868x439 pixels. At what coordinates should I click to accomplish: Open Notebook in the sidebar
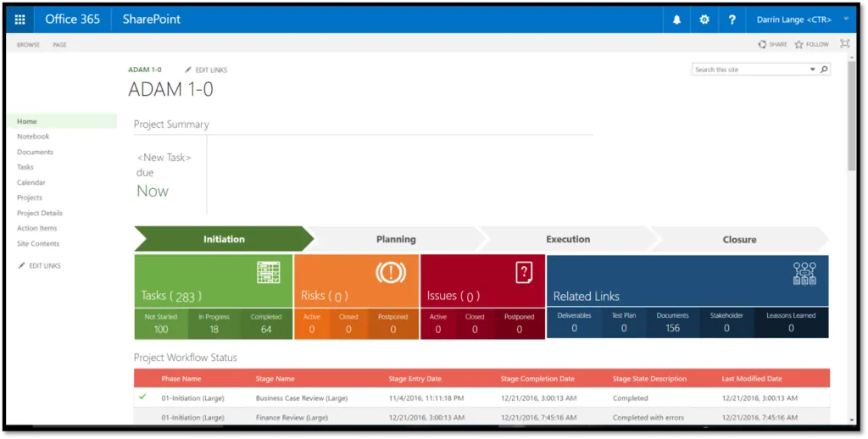click(x=33, y=136)
